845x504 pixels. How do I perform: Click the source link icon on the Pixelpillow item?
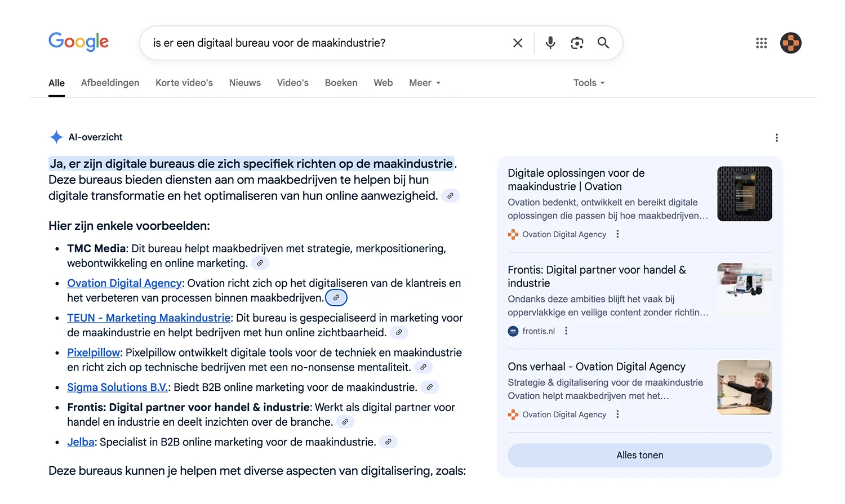click(423, 367)
